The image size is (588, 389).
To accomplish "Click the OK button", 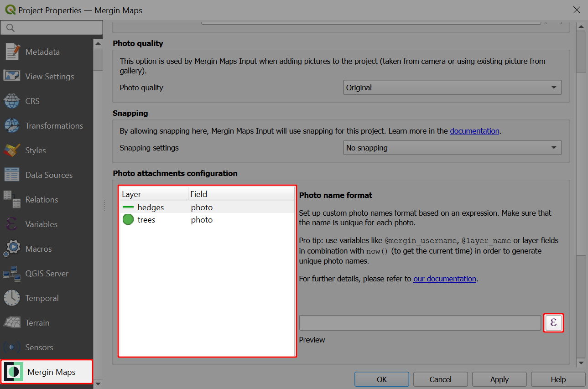I will [382, 379].
